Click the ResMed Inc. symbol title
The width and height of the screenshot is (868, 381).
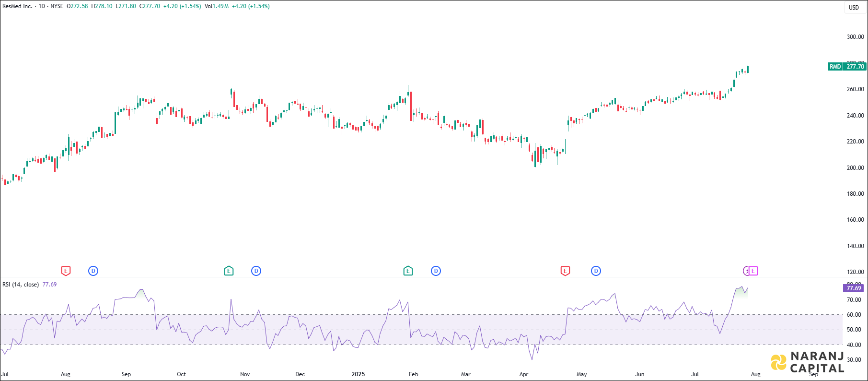pos(17,6)
